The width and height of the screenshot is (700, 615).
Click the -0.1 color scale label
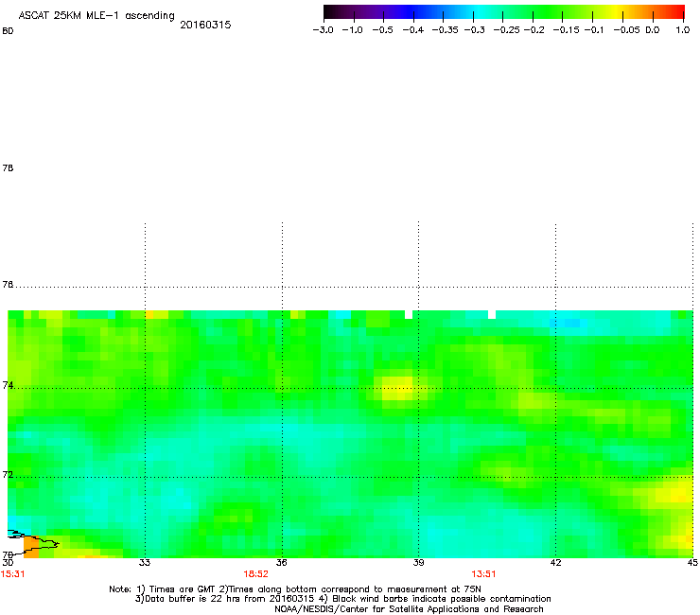[594, 30]
